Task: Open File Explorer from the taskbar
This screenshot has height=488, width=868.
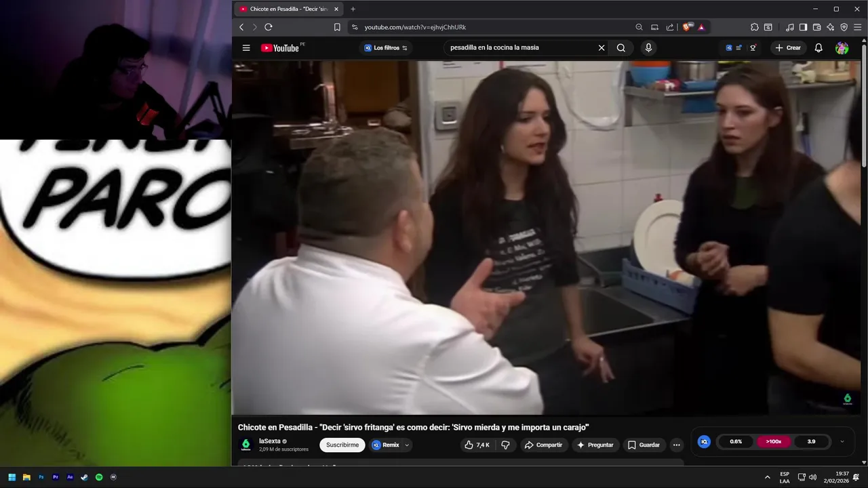Action: point(26,477)
